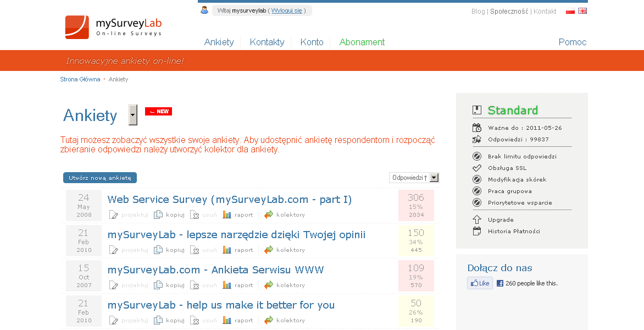Click '260 people like this.' text
The width and height of the screenshot is (644, 330).
[x=531, y=283]
